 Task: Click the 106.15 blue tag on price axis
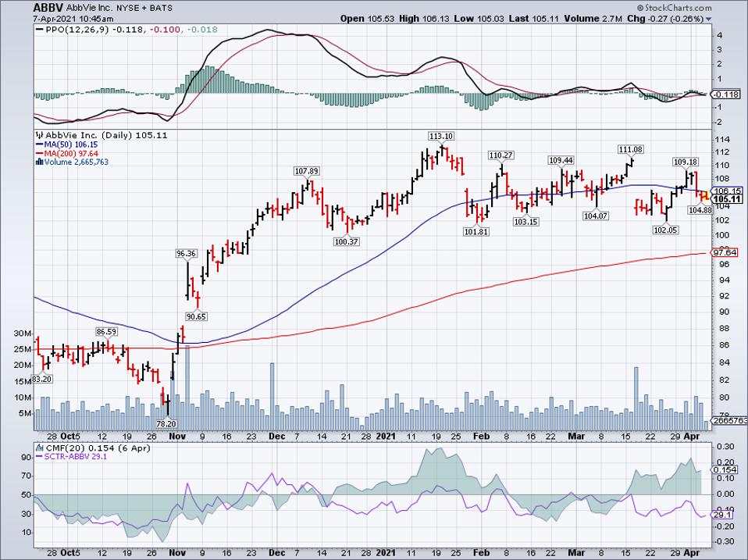[728, 191]
